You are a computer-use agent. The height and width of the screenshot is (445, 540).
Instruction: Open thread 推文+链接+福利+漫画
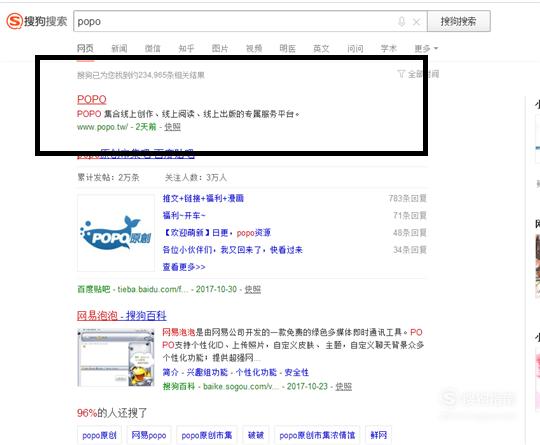pyautogui.click(x=203, y=198)
